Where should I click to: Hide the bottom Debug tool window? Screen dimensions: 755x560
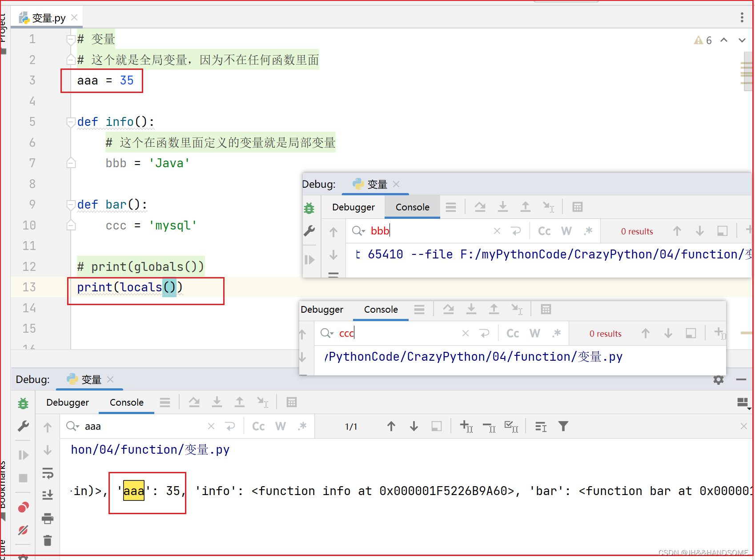741,379
